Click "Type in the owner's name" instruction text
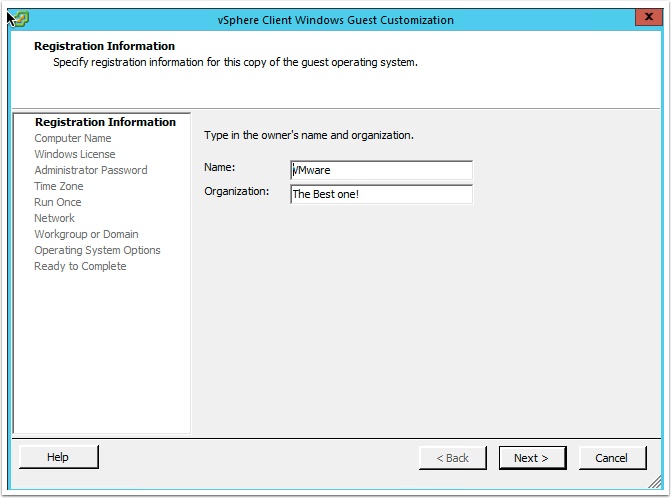This screenshot has height=498, width=671. click(x=309, y=135)
